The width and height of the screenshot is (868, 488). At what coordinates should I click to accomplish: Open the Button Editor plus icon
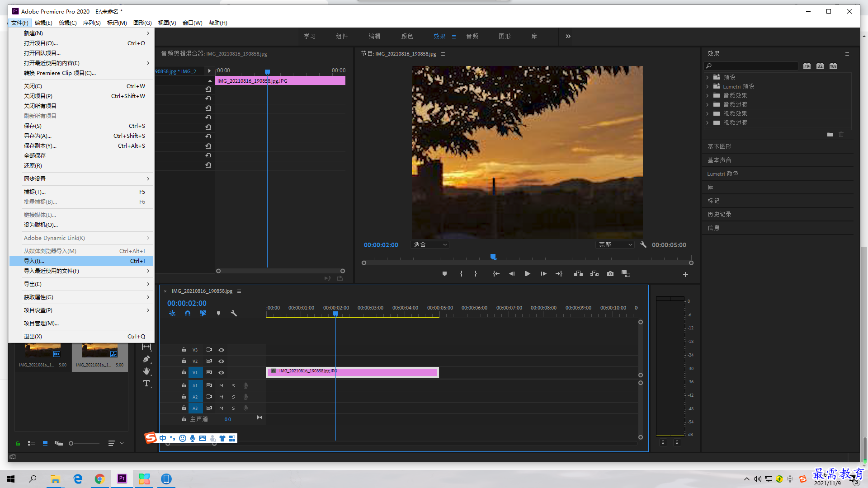[x=685, y=275]
